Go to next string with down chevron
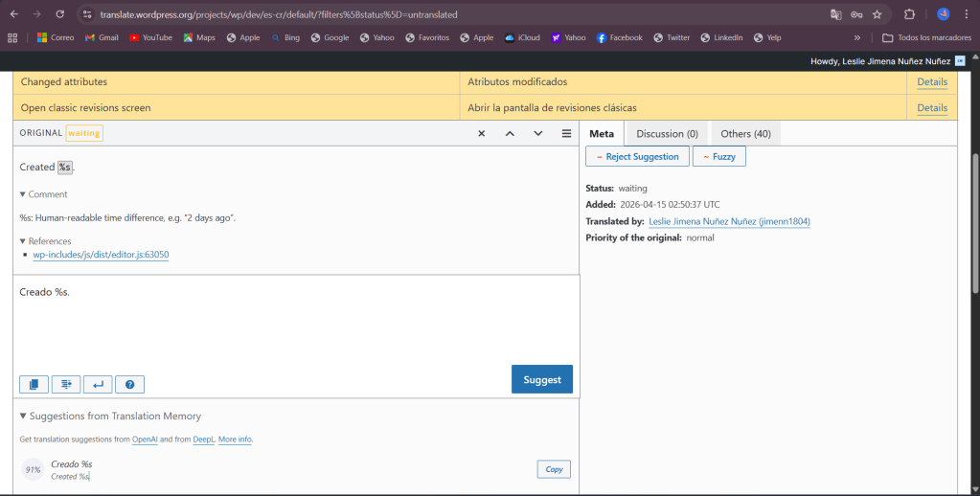 538,133
